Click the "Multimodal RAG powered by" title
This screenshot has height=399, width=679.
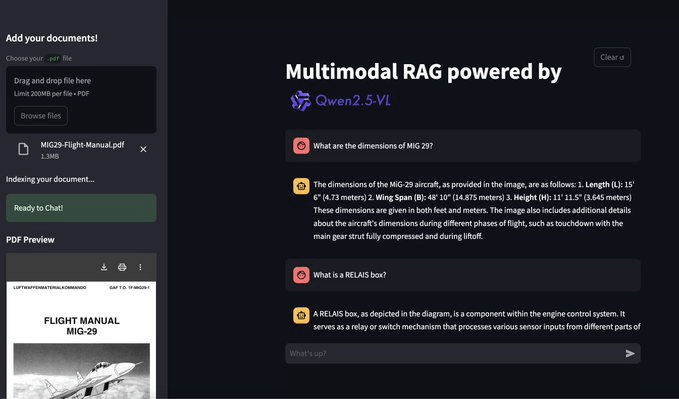point(424,72)
